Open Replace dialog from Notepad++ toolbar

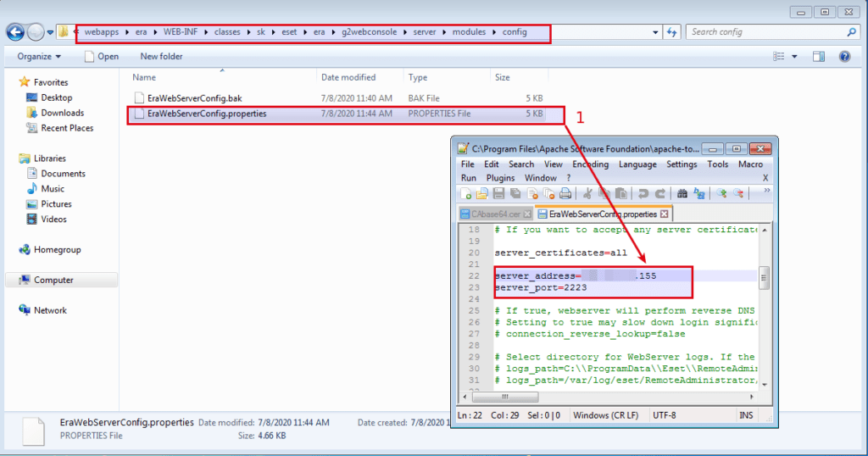tap(699, 194)
